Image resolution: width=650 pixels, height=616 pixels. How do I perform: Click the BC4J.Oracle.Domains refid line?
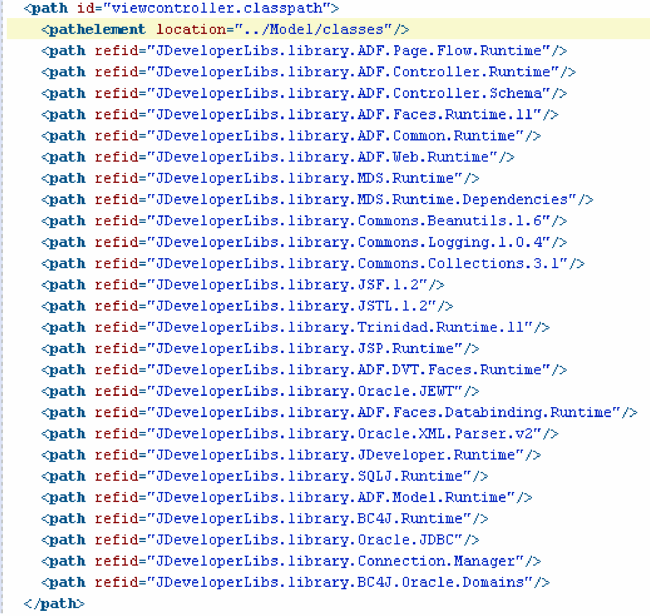coord(295,583)
